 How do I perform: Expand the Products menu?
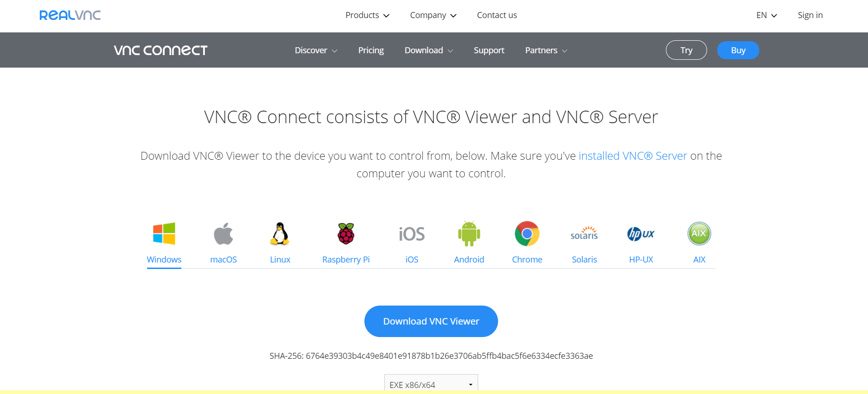(x=367, y=15)
